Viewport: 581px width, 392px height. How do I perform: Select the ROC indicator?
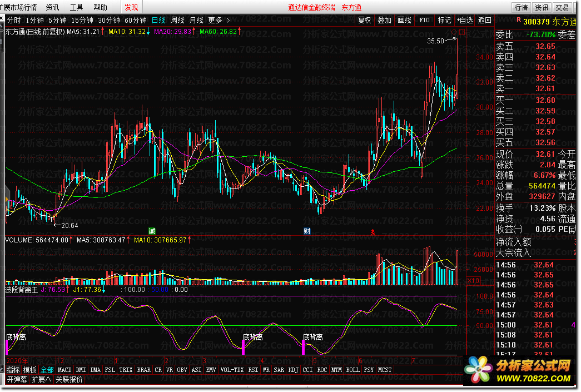tap(322, 370)
